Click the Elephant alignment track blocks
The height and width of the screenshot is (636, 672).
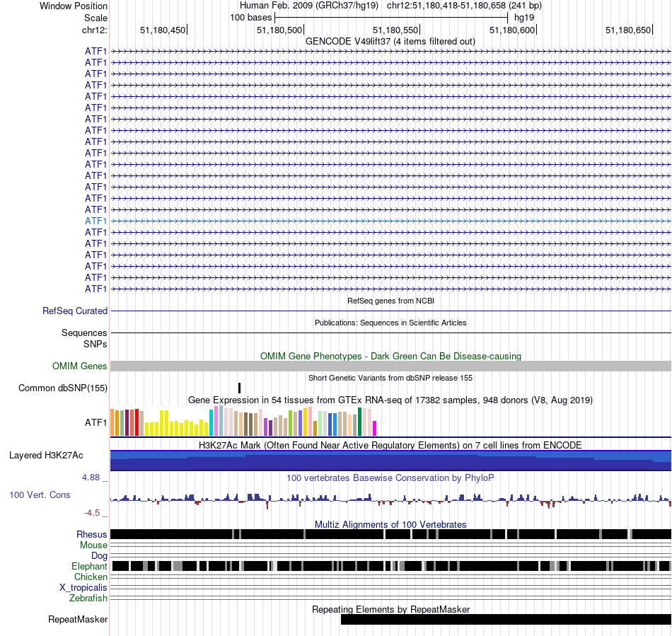(x=390, y=566)
